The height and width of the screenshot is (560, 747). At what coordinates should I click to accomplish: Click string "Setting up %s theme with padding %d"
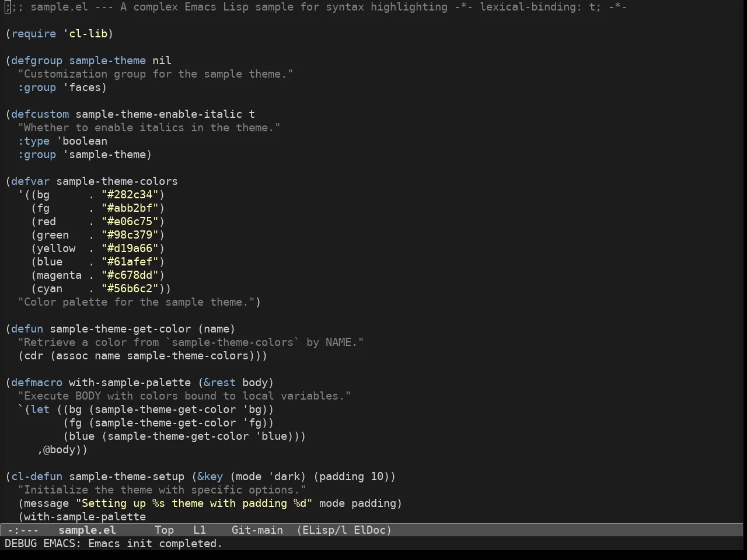tap(194, 503)
